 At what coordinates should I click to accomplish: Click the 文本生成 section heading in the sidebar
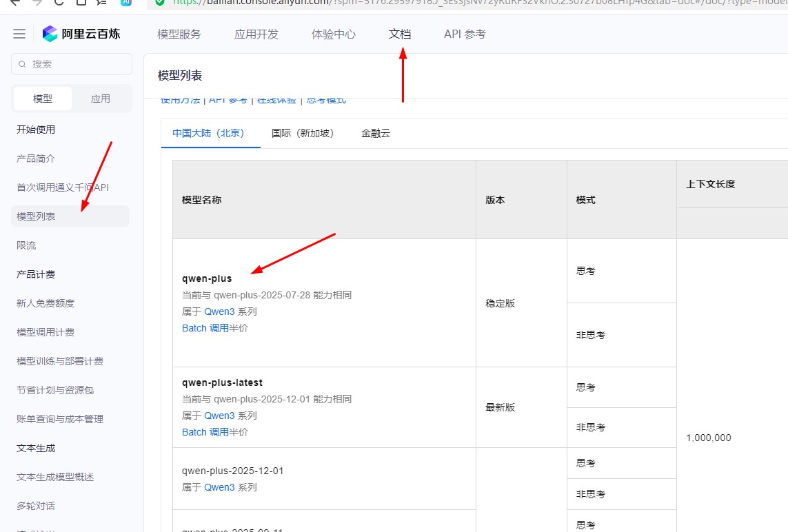click(36, 448)
